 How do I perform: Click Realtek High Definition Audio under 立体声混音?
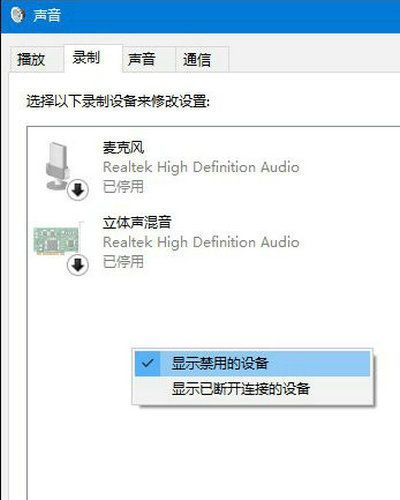click(x=201, y=242)
